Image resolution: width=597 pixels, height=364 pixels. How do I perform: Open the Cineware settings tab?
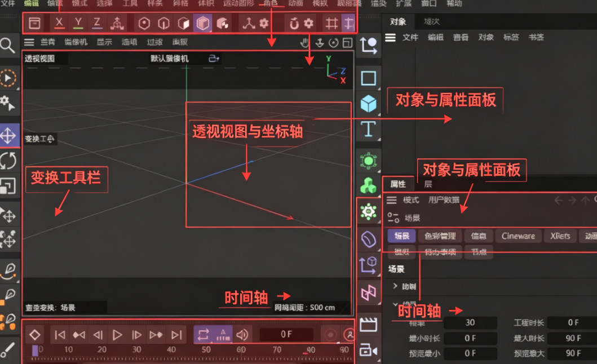518,236
